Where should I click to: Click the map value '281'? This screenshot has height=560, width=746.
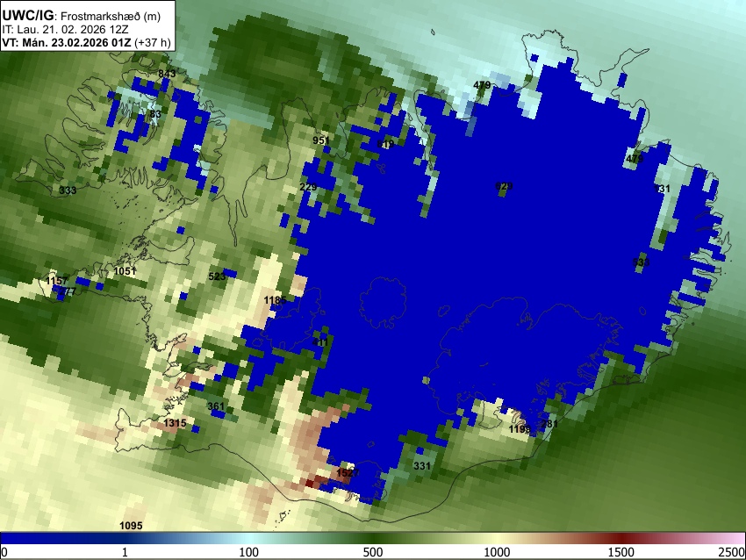click(x=549, y=424)
